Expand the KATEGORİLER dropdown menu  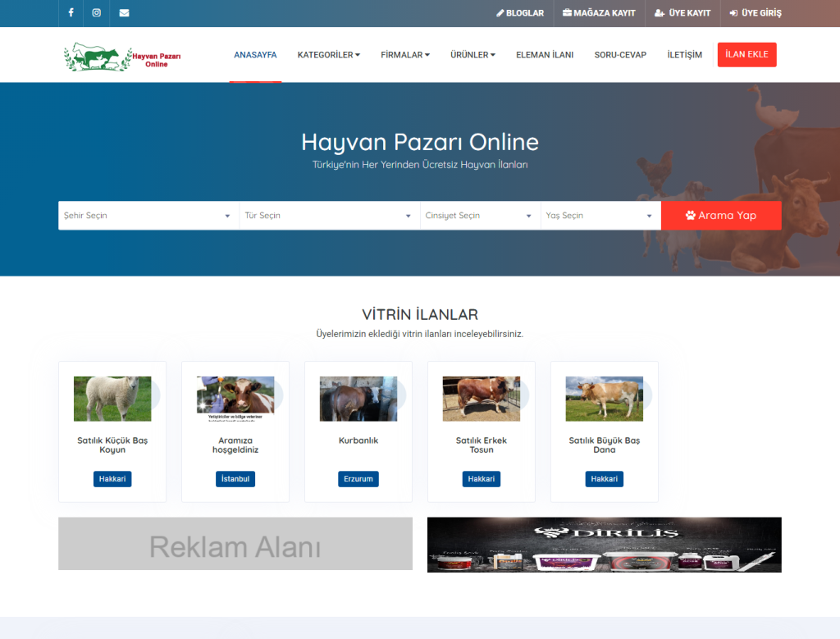pyautogui.click(x=328, y=55)
